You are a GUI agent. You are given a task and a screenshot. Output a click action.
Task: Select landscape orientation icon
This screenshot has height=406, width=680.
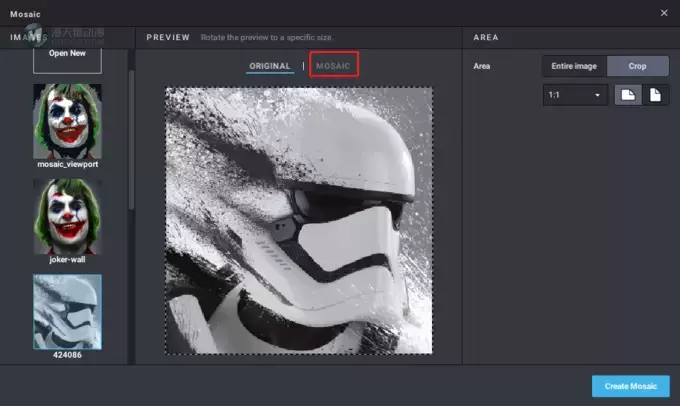[628, 95]
